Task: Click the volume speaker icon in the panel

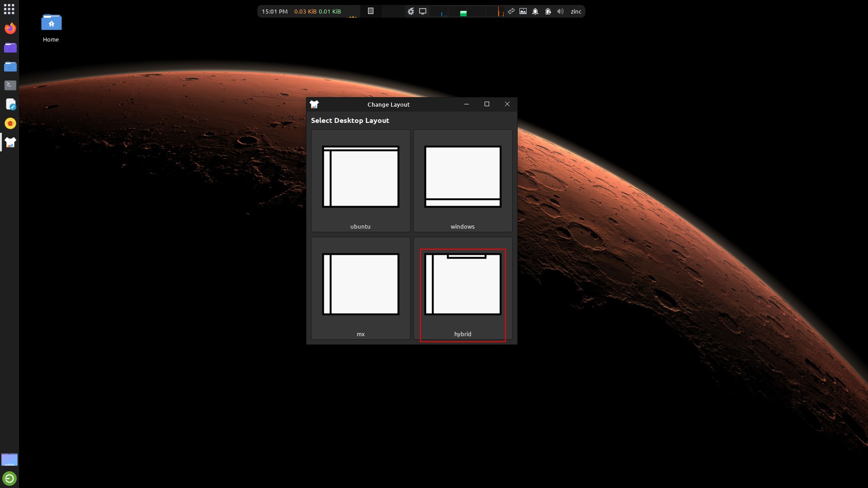Action: coord(561,11)
